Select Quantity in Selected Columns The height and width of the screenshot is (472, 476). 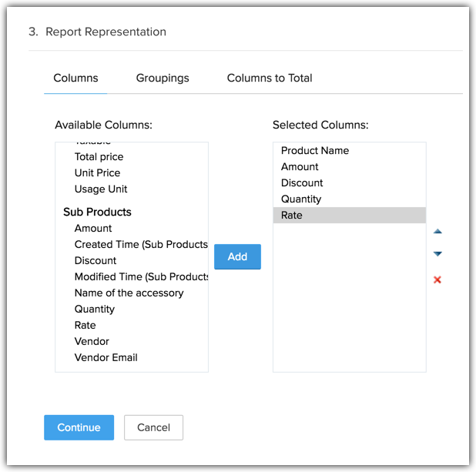tap(301, 199)
